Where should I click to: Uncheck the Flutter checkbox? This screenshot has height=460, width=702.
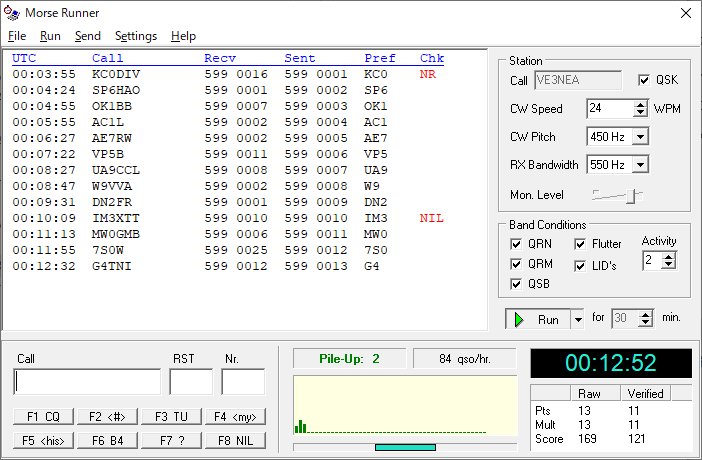(x=581, y=244)
